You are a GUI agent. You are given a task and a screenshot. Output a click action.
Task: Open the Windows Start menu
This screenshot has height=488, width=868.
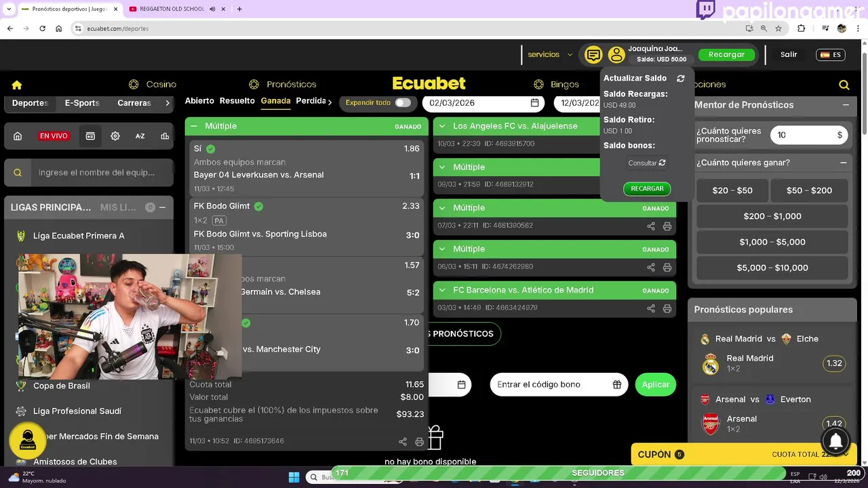click(294, 477)
